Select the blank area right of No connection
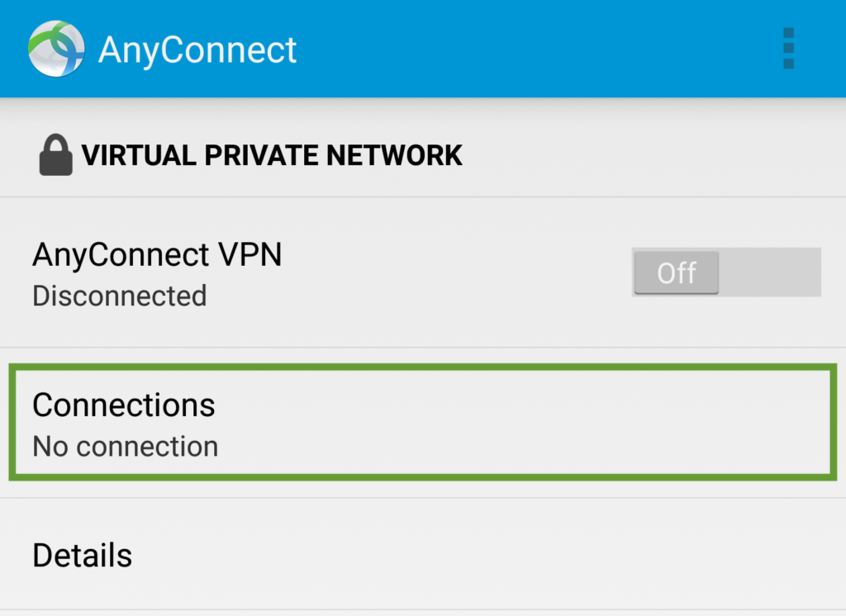Viewport: 846px width, 616px height. (523, 447)
